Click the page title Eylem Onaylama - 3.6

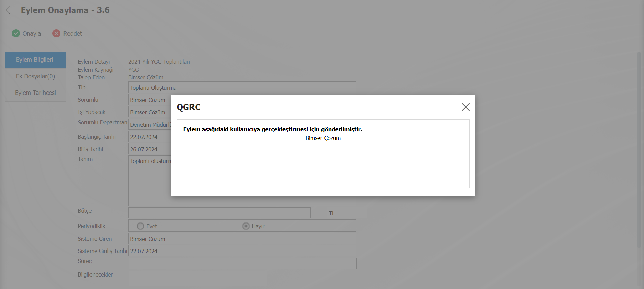pos(65,10)
